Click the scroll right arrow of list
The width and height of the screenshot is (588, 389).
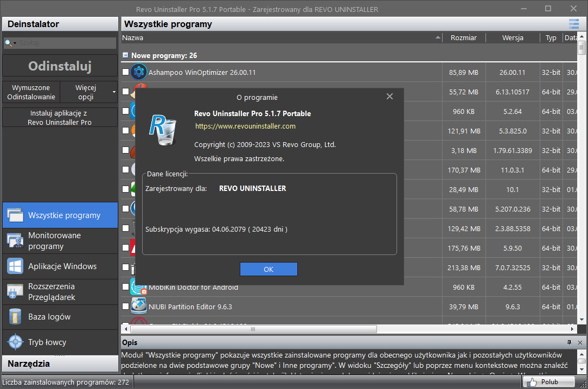572,329
